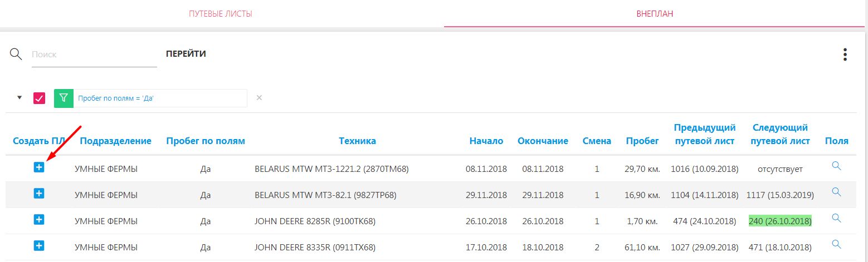This screenshot has width=868, height=262.
Task: Select the ВНЕПЛАН tab
Action: tap(655, 14)
